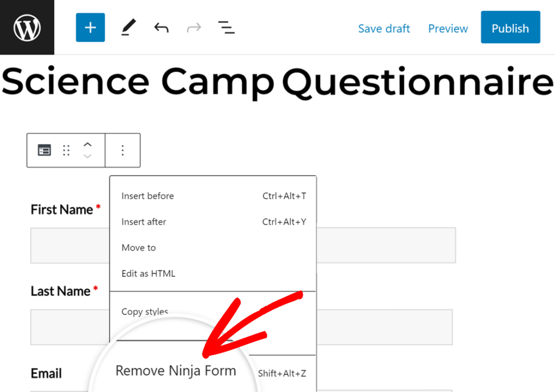Move the block down with the chevron
Viewport: 555px width, 392px height.
pos(87,156)
